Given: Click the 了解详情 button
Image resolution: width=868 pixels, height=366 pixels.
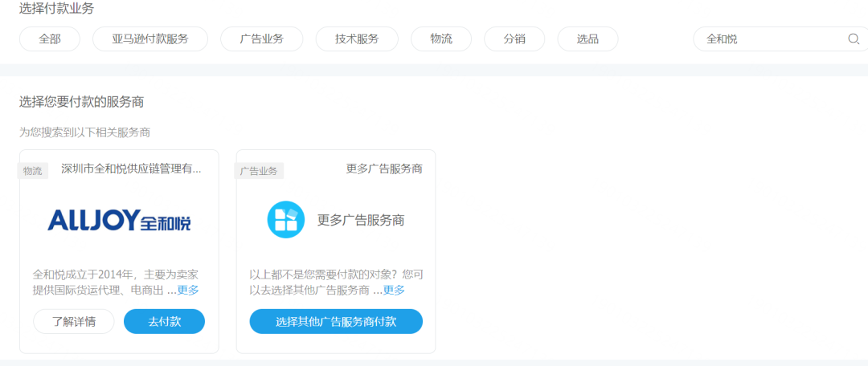Looking at the screenshot, I should pyautogui.click(x=74, y=322).
